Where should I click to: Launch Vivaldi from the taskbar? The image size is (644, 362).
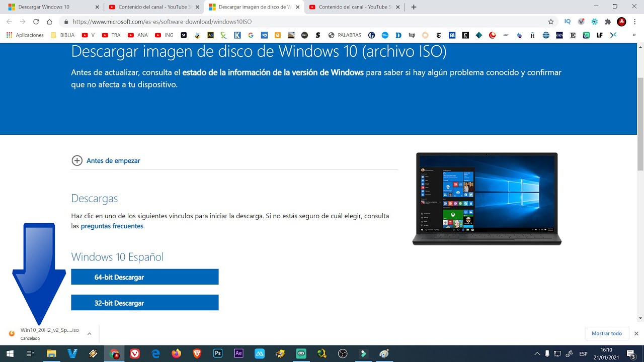pos(135,353)
